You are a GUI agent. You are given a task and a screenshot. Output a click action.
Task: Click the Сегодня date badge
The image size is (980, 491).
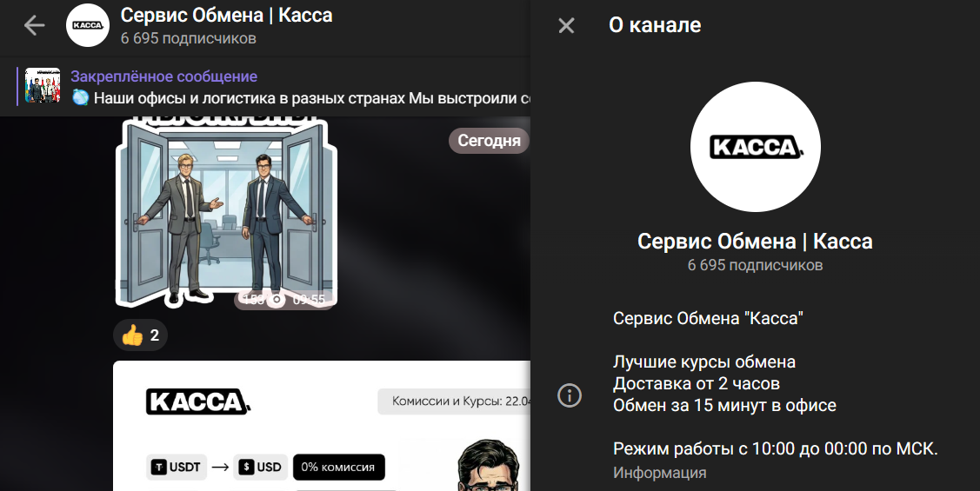(489, 141)
